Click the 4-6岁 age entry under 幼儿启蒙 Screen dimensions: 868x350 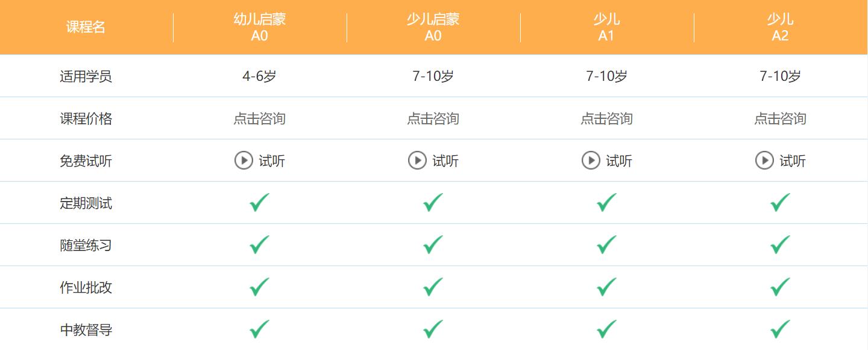(259, 75)
